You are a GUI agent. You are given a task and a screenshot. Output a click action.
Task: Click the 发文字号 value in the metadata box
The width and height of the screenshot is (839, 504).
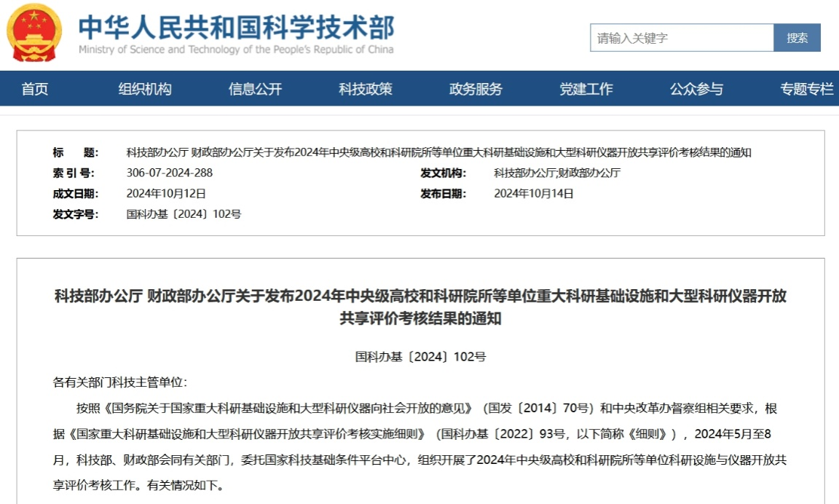pos(184,214)
